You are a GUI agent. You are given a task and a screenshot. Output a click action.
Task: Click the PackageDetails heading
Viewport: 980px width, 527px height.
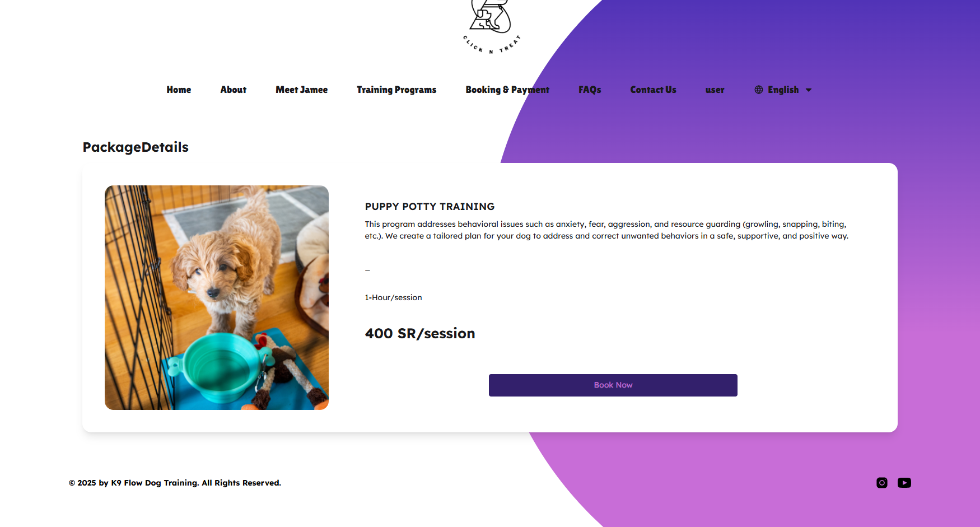136,147
